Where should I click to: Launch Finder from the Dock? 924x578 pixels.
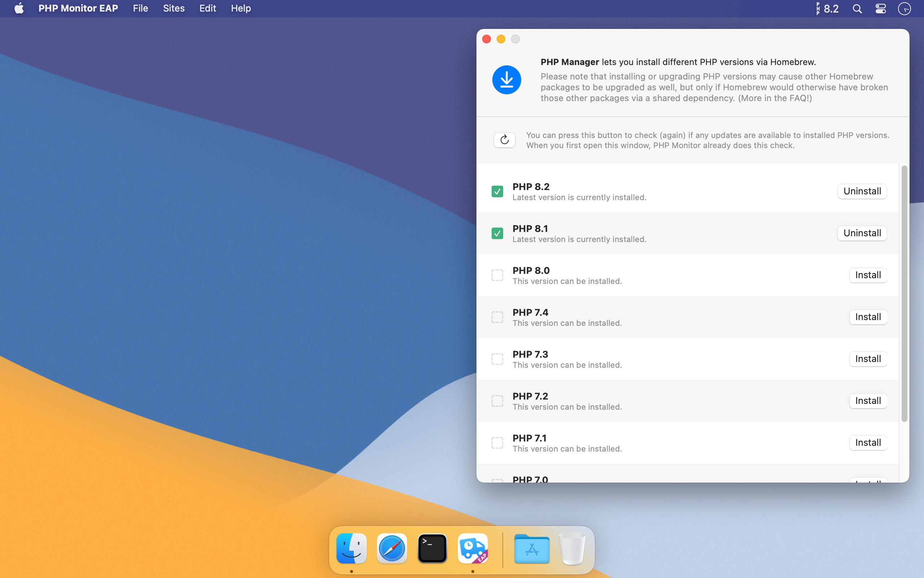click(x=351, y=549)
